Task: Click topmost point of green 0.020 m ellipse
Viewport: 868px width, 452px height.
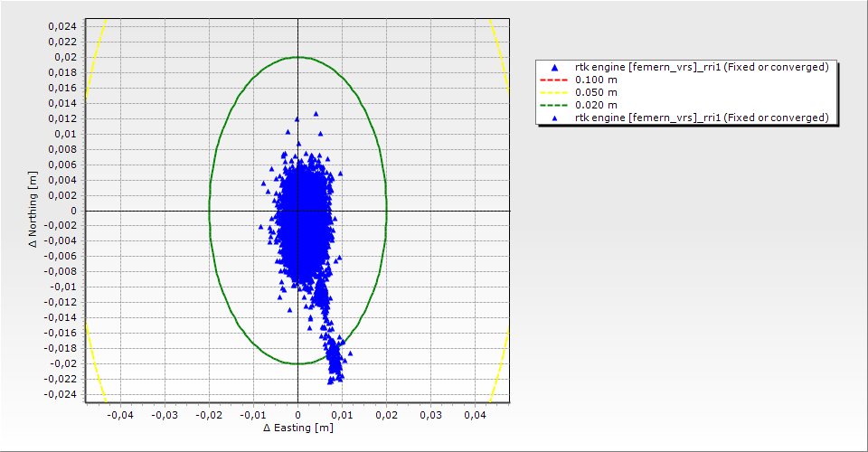Action: pyautogui.click(x=298, y=57)
